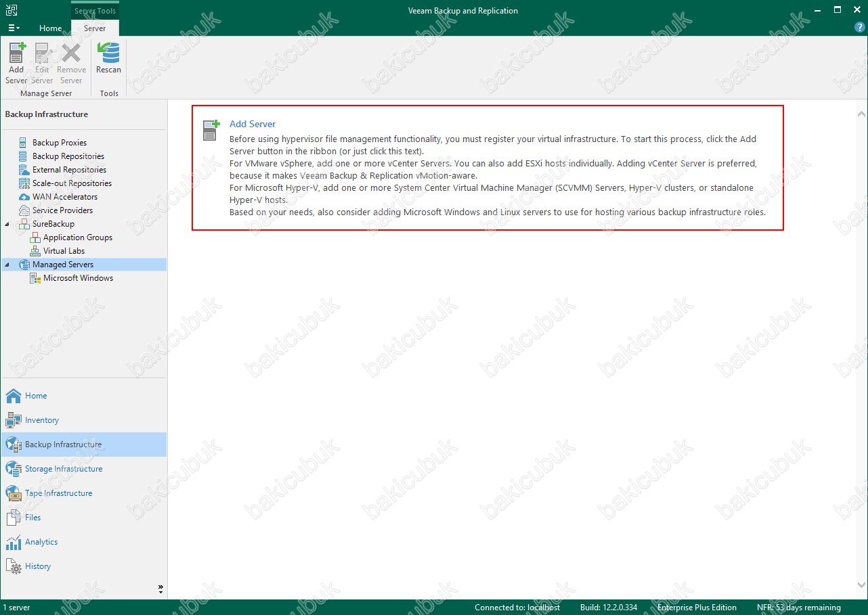The width and height of the screenshot is (868, 615).
Task: Go to the Home view label
Action: coord(36,396)
